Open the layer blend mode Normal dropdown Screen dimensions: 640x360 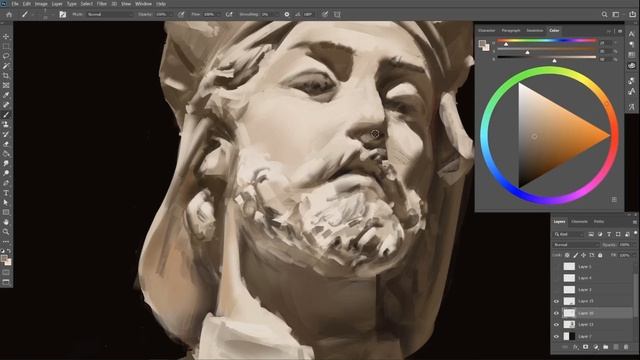(576, 244)
